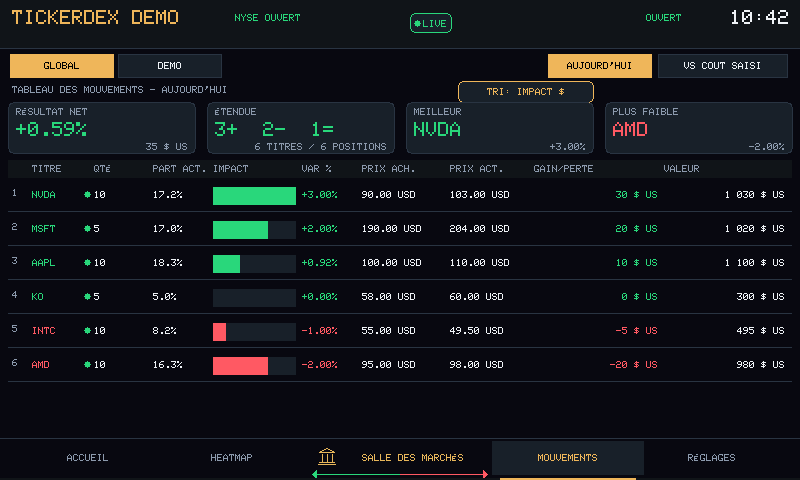800x480 pixels.
Task: Click the PART ACT. column header
Action: (x=179, y=169)
